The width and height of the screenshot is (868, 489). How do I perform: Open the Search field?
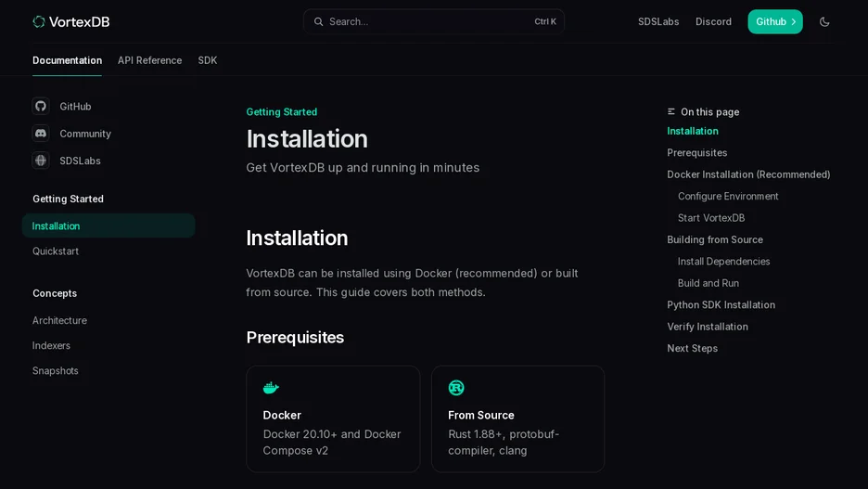pyautogui.click(x=433, y=21)
